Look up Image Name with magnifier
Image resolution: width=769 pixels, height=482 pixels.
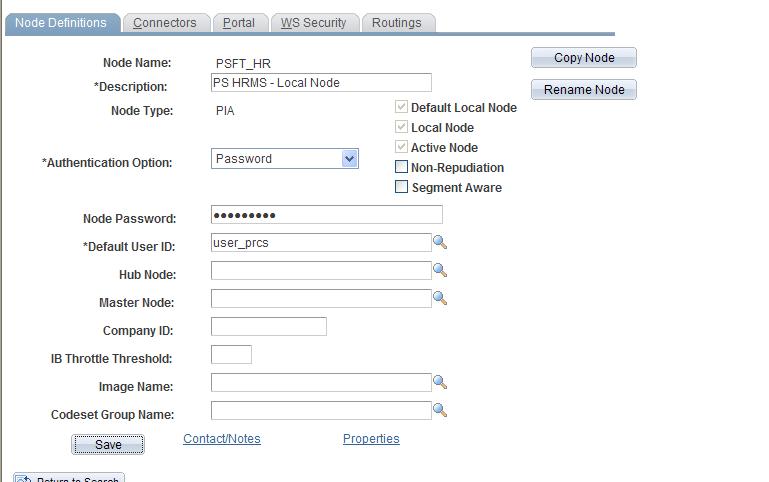(440, 383)
